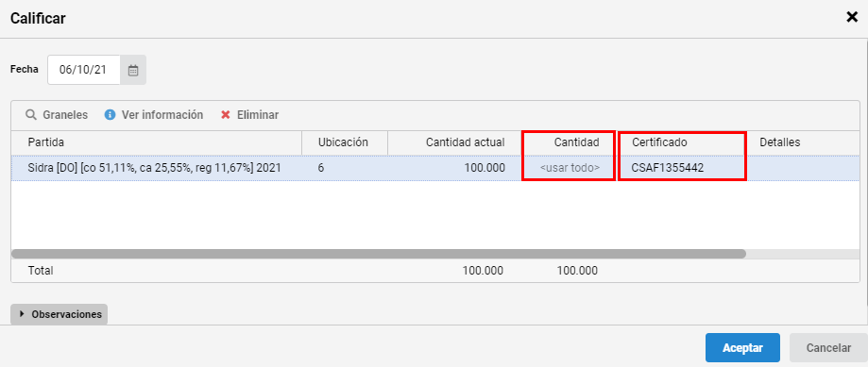The height and width of the screenshot is (367, 868).
Task: Click the Fecha label
Action: 25,70
